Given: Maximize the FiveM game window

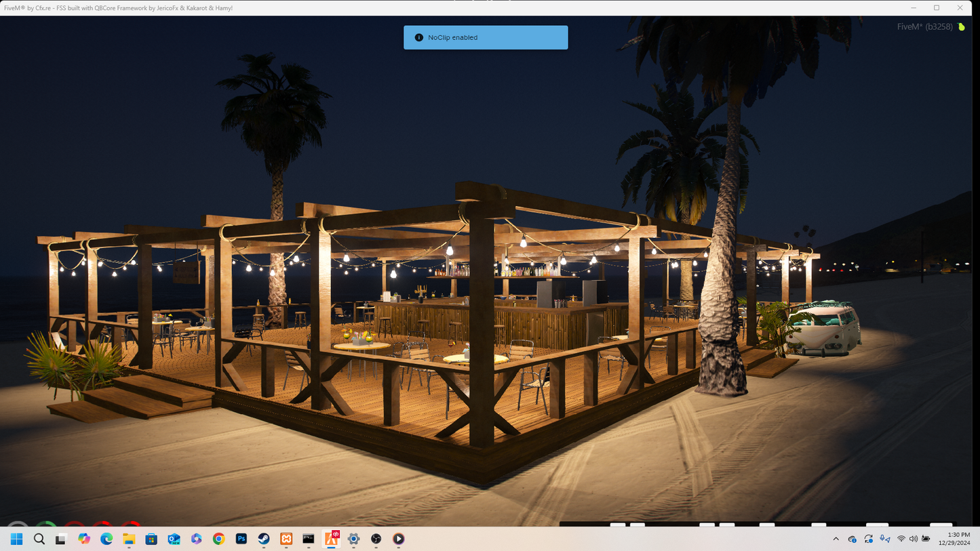Looking at the screenshot, I should (x=937, y=7).
